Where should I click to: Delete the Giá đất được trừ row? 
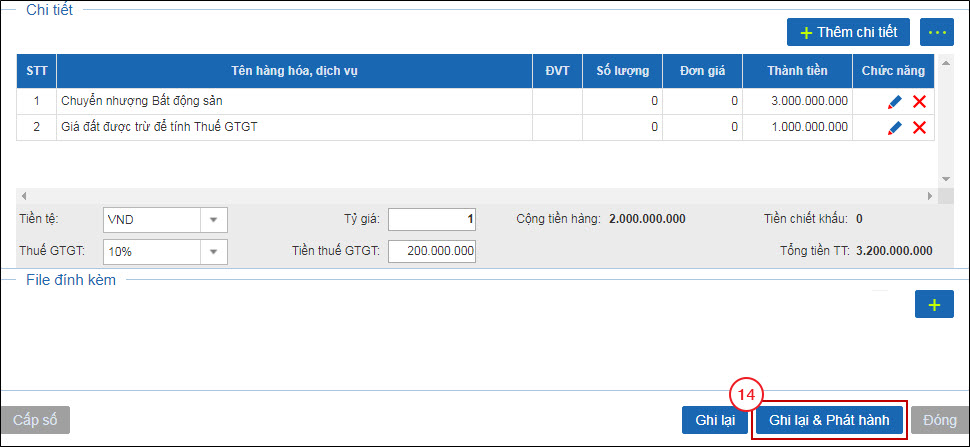[x=919, y=128]
